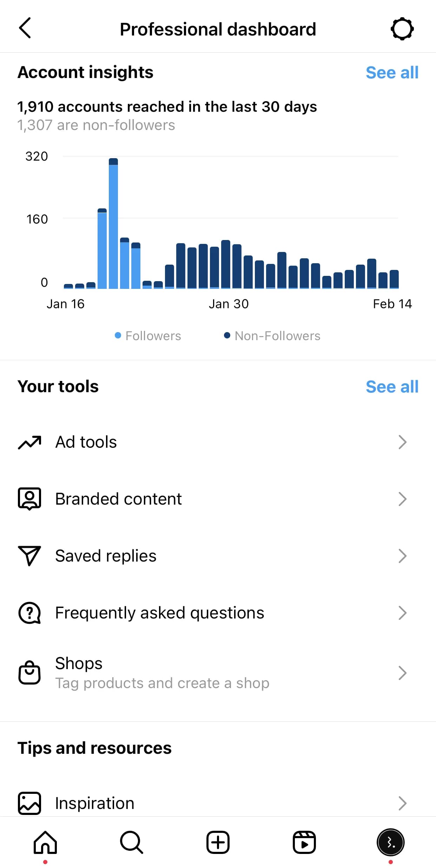
Task: Select the Non-Followers legend dot
Action: (227, 336)
